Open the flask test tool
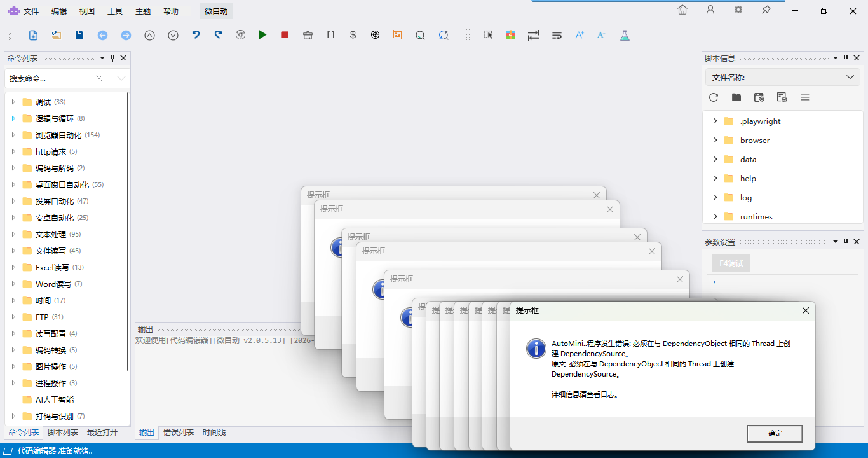This screenshot has height=458, width=868. click(625, 35)
